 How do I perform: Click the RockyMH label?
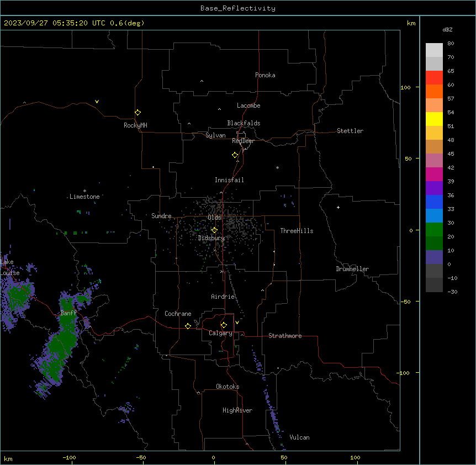coord(135,125)
